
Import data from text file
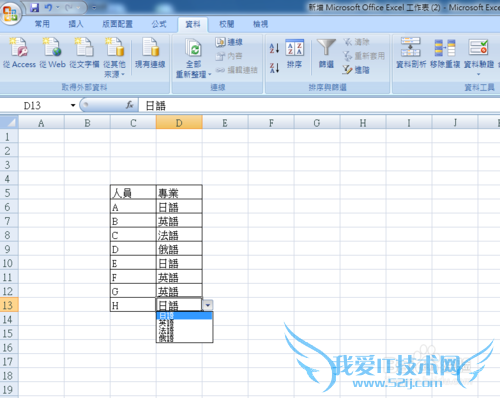pyautogui.click(x=84, y=54)
